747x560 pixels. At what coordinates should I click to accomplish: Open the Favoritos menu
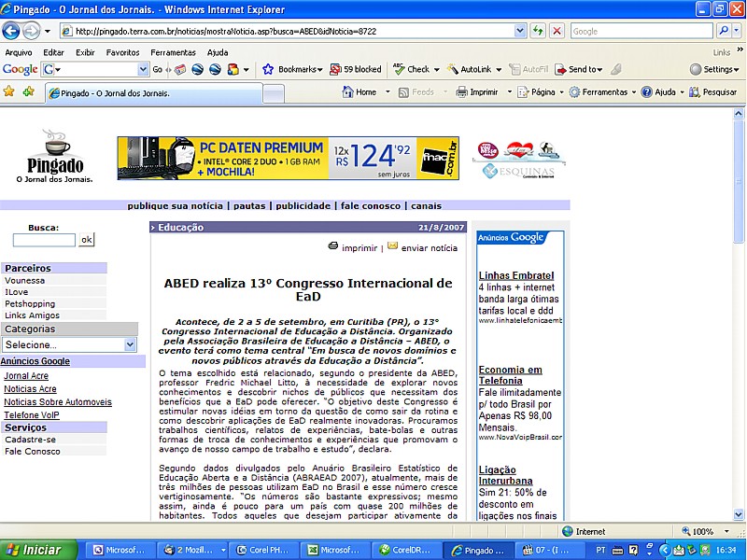pos(122,52)
